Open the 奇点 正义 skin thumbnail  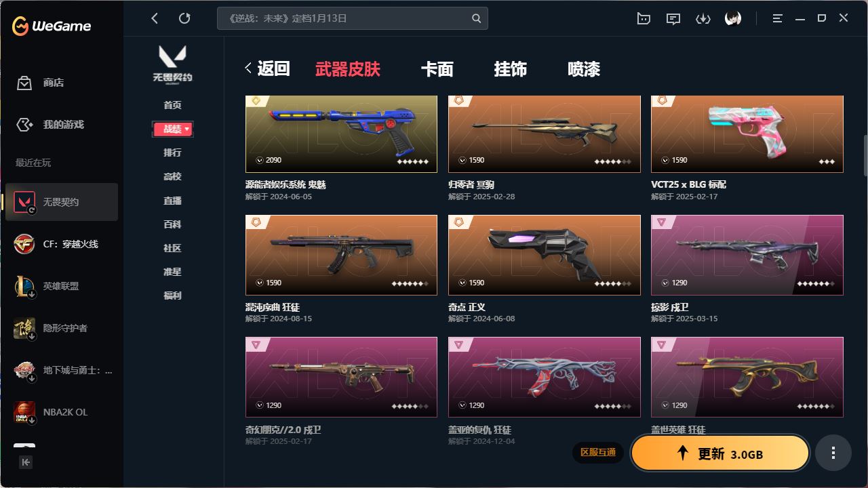click(x=545, y=255)
